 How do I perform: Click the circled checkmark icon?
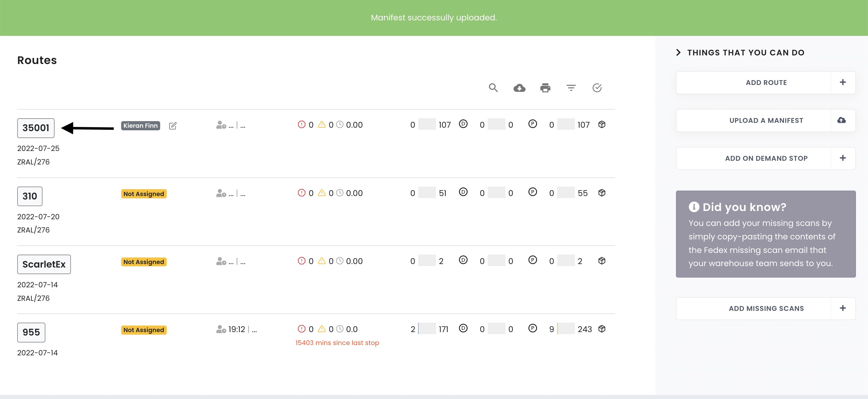(597, 88)
